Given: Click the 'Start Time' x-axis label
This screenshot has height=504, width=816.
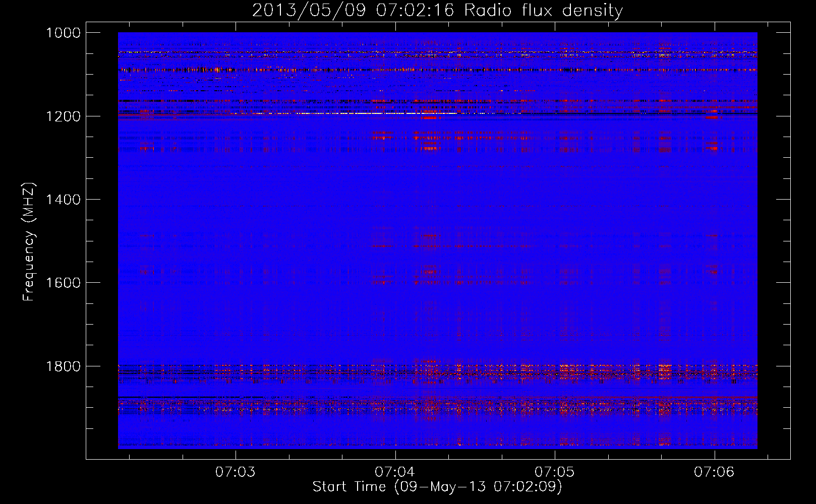Looking at the screenshot, I should pyautogui.click(x=437, y=487).
